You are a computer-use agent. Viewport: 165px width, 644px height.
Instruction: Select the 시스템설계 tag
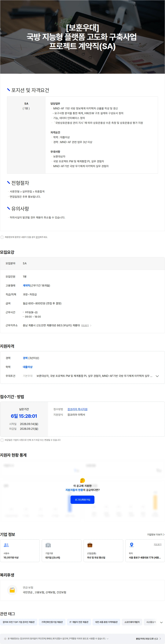click(x=151, y=622)
